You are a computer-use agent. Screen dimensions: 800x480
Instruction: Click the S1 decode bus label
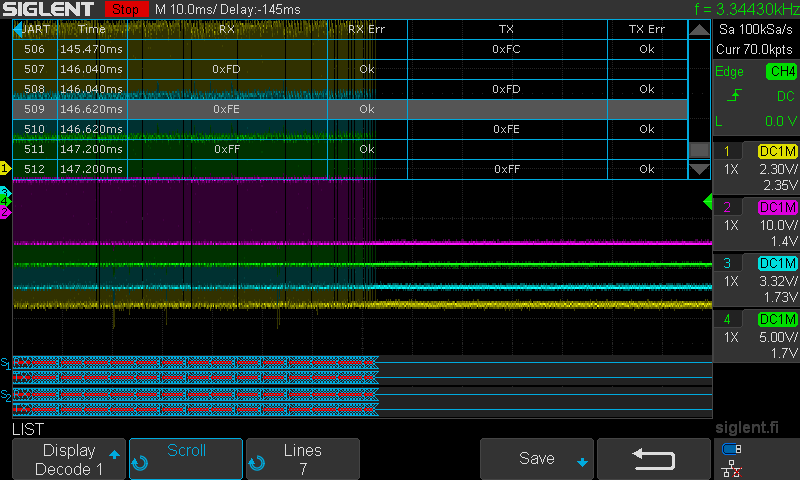(x=6, y=363)
